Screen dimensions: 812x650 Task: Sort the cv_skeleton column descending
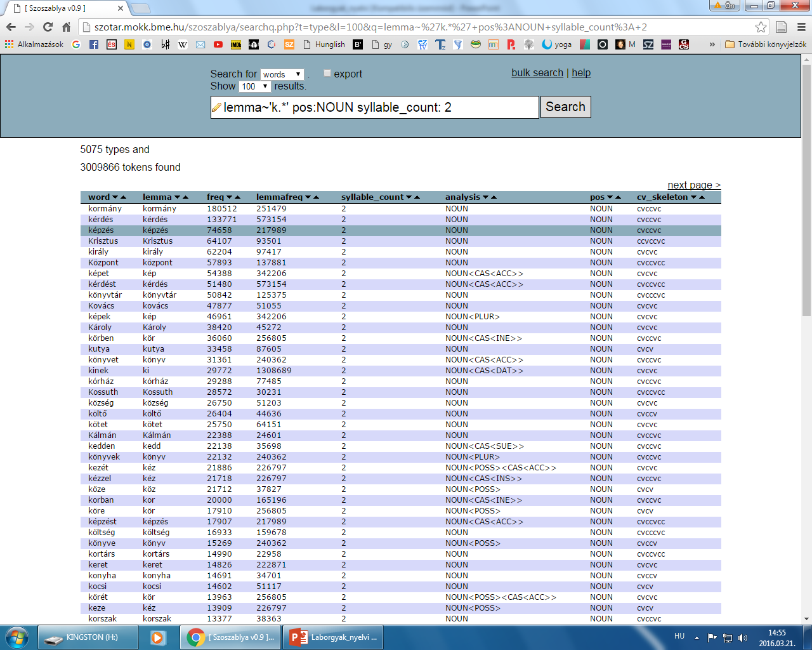693,197
